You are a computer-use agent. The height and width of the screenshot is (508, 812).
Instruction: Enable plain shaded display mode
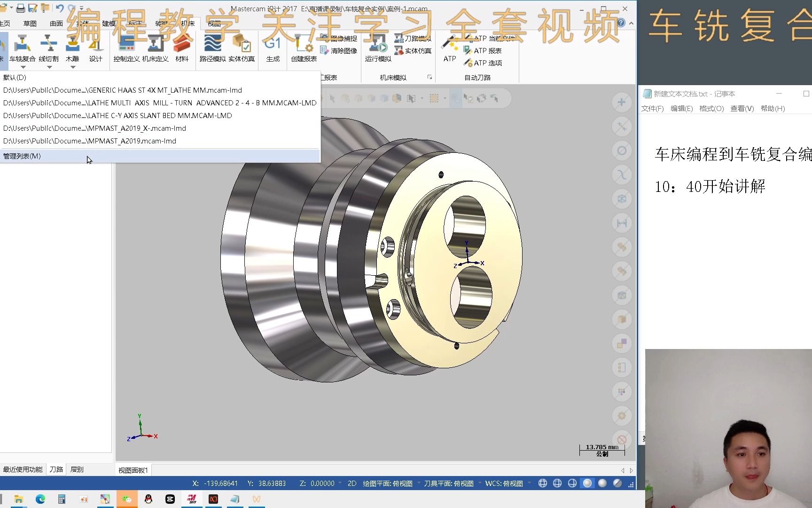coord(602,483)
